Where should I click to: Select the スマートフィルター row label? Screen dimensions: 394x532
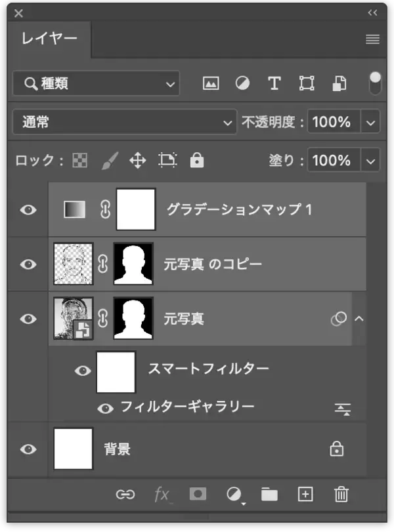[209, 369]
